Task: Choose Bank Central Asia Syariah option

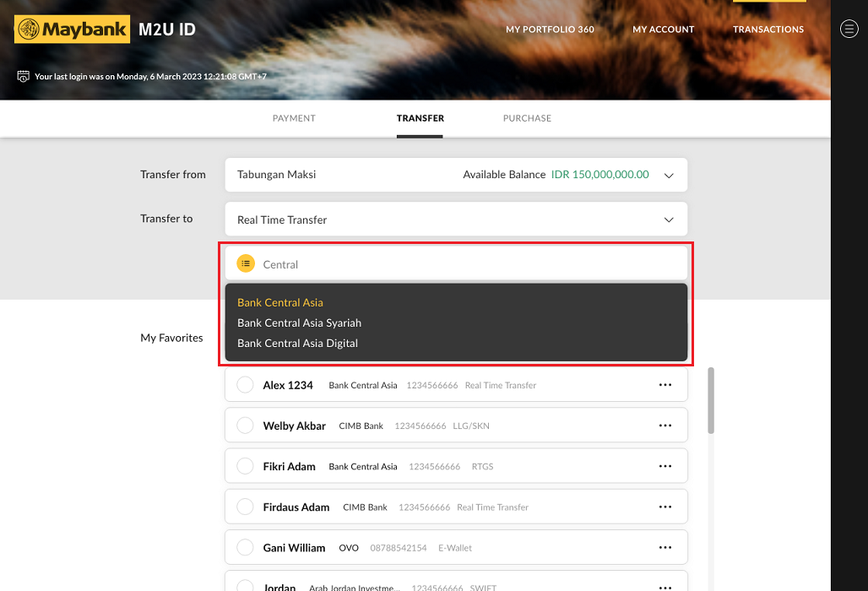Action: [299, 323]
